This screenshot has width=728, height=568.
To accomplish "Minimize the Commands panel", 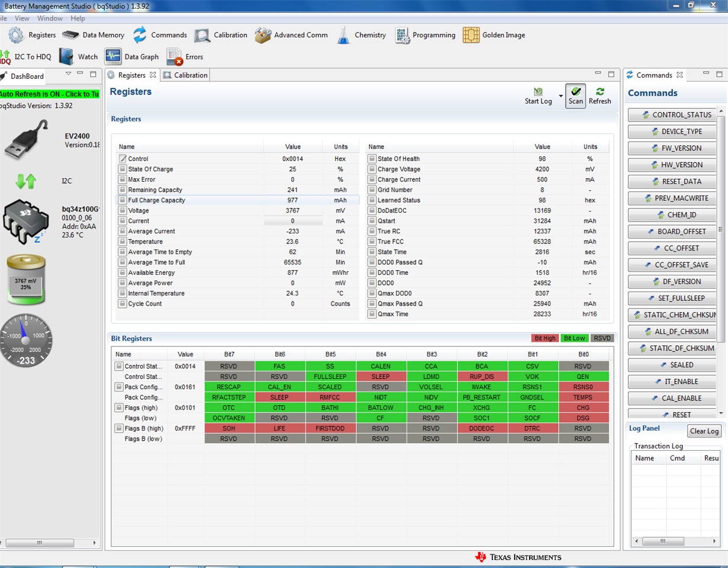I will (707, 73).
